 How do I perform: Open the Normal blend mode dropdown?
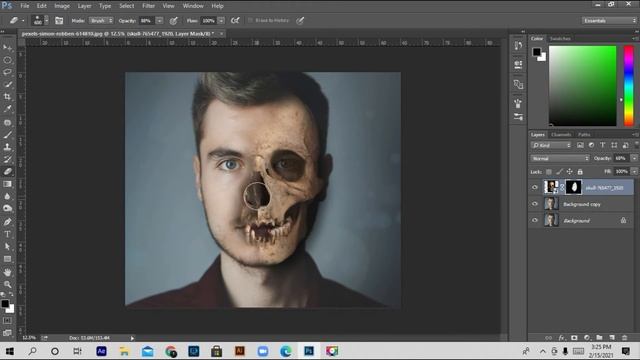(x=560, y=158)
